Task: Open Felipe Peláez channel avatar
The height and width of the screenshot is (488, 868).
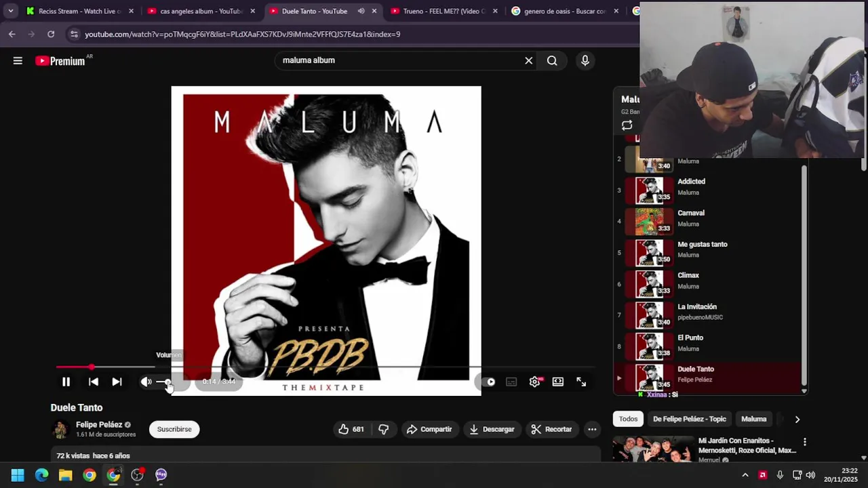Action: click(60, 430)
